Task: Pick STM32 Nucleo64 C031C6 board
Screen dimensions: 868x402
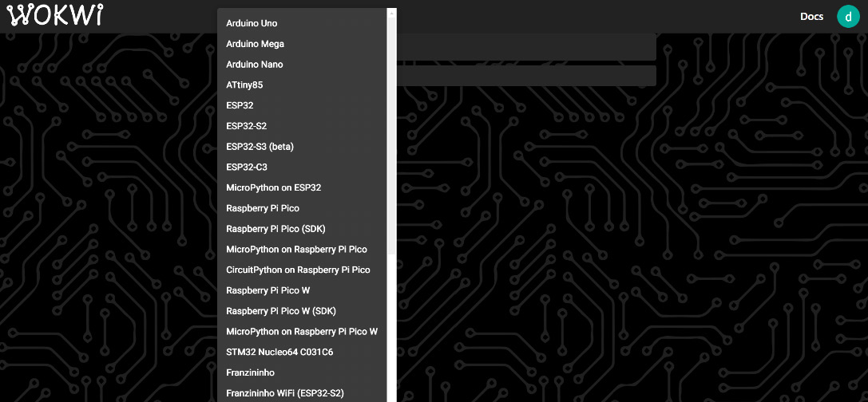Action: pos(303,352)
